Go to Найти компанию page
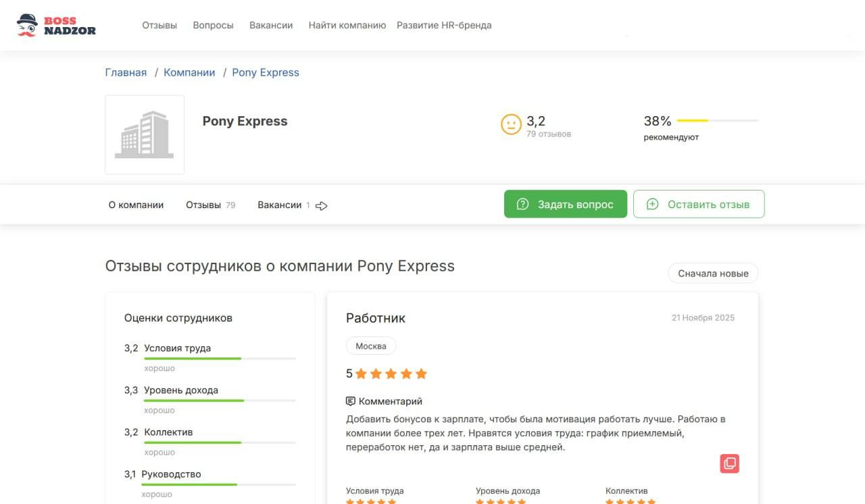 [x=347, y=25]
